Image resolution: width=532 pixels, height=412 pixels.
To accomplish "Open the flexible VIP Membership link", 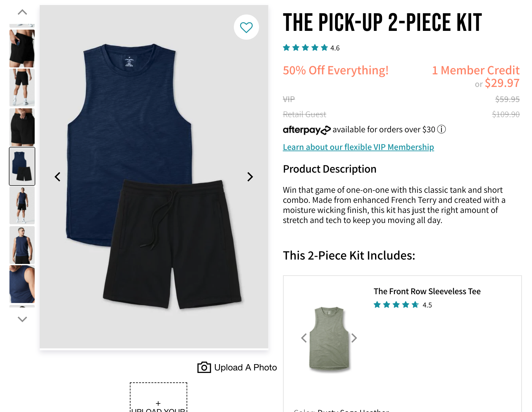I will (358, 147).
